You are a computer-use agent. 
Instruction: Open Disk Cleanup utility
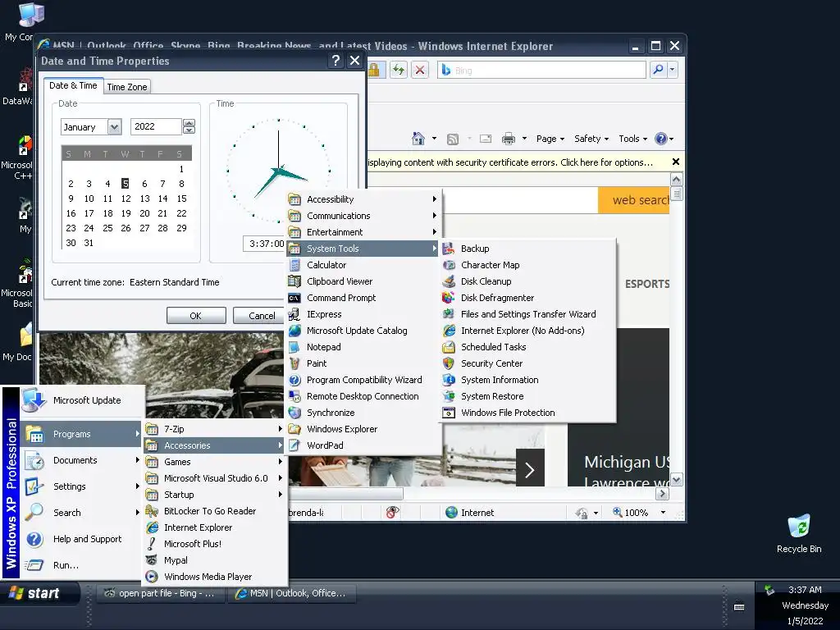tap(527, 281)
